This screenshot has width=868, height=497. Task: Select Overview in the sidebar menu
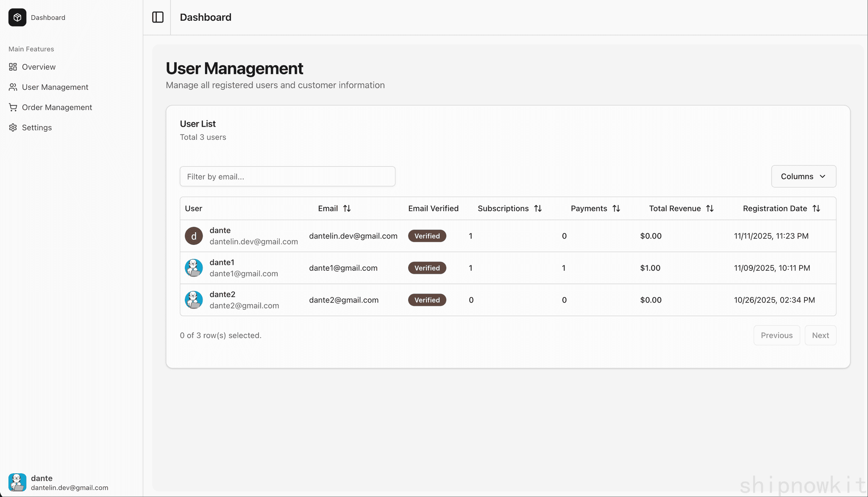tap(39, 67)
